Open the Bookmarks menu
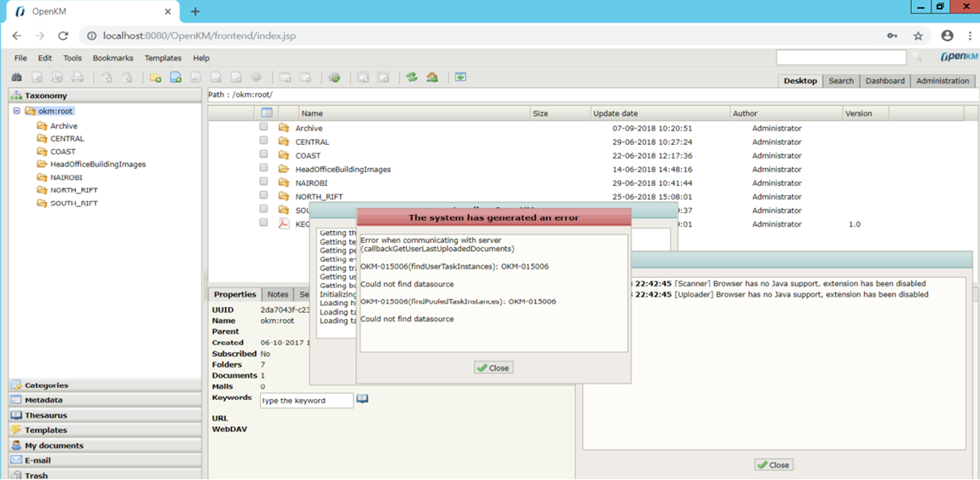The width and height of the screenshot is (980, 480). pos(112,58)
